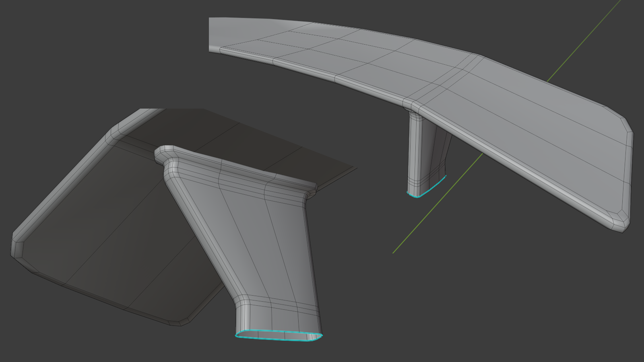The height and width of the screenshot is (362, 644).
Task: Select the cyan edge loop under the small distant strut
Action: coord(427,187)
